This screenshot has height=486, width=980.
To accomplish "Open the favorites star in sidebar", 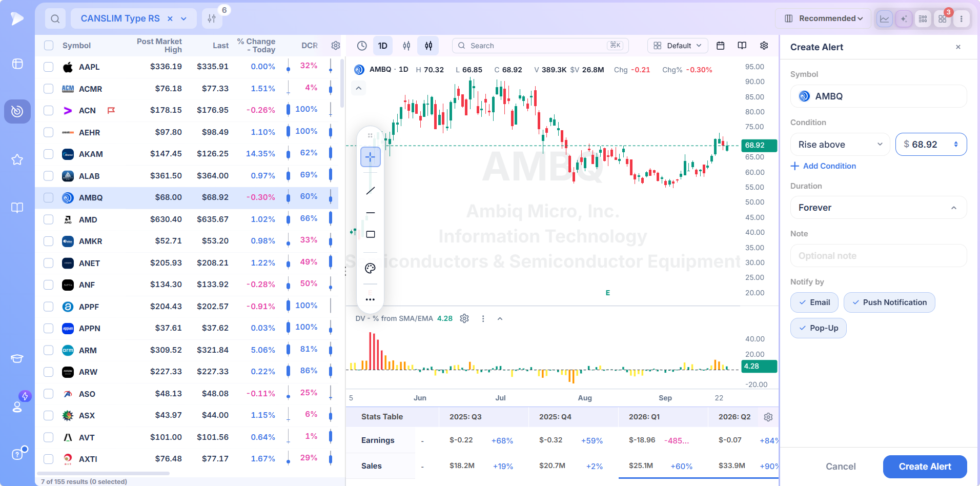I will click(x=17, y=159).
